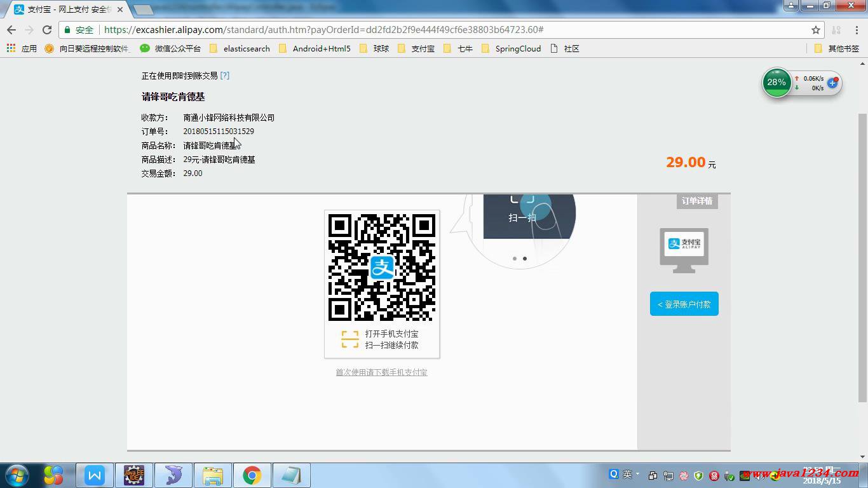Click the scrollbar down arrow
Screen dimensions: 868x488
point(862,456)
